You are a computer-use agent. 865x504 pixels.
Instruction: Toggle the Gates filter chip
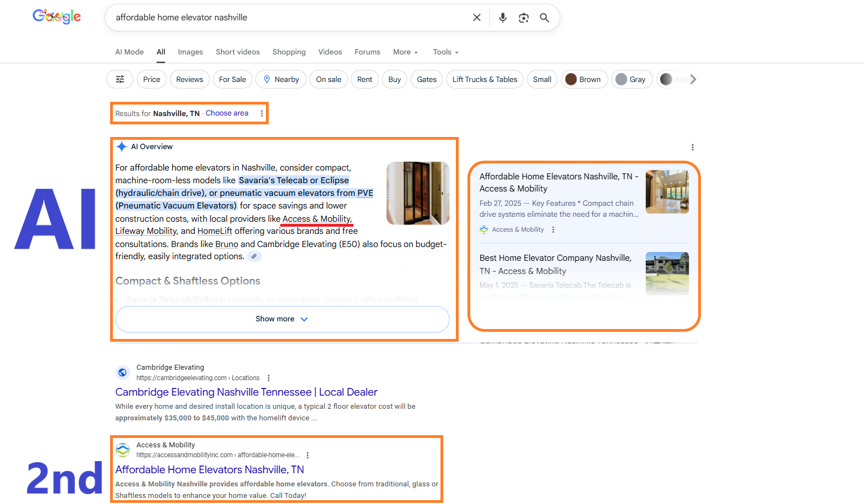[427, 79]
